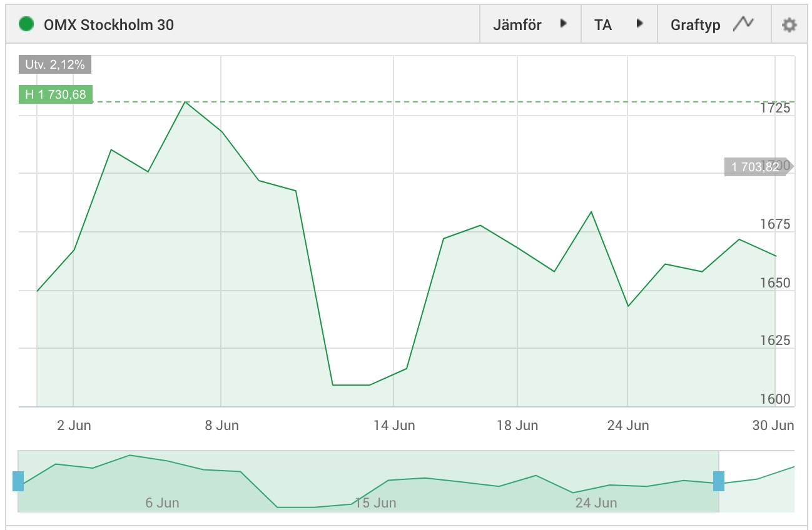812x530 pixels.
Task: Click the Utv. 2,12% label
Action: 55,65
